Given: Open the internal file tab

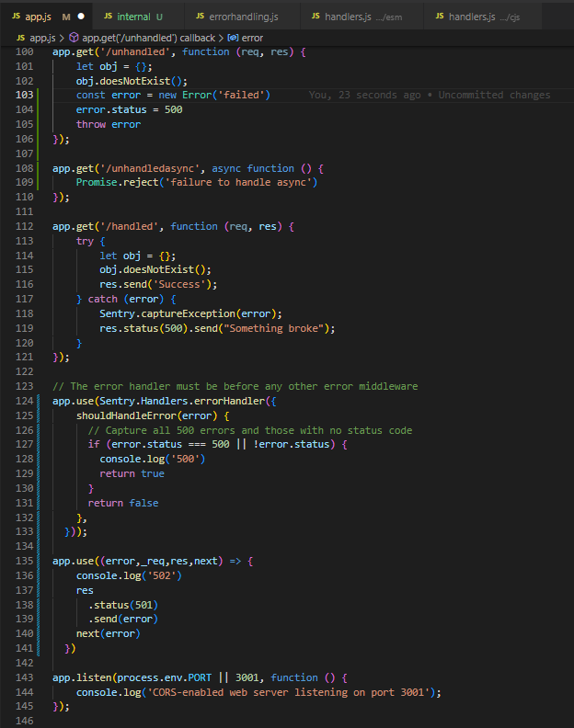Looking at the screenshot, I should [x=138, y=17].
